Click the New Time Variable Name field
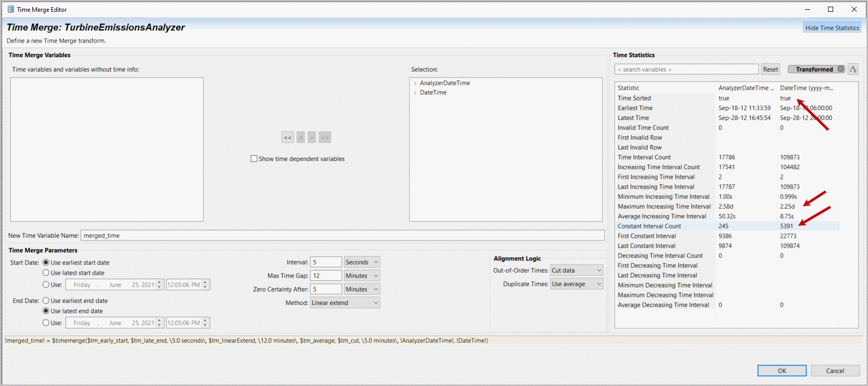This screenshot has height=386, width=868. click(342, 236)
